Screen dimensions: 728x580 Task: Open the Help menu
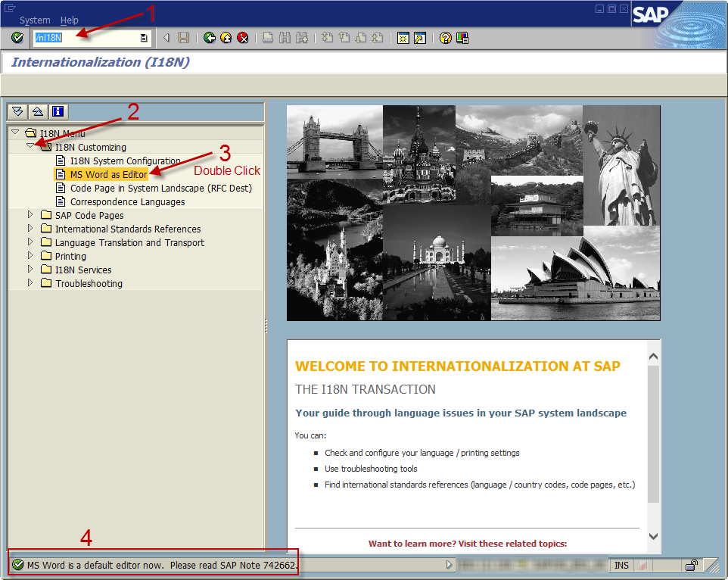click(x=69, y=20)
